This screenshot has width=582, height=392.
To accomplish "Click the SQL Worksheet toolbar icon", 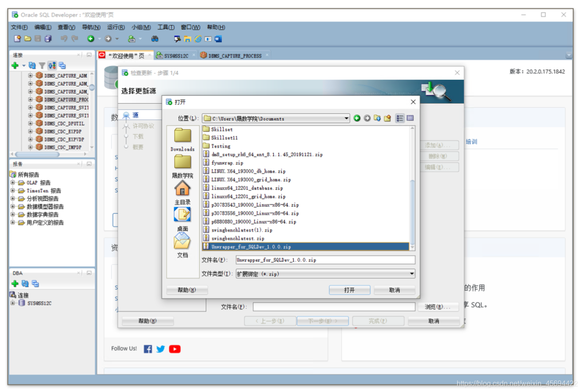I will pos(132,39).
